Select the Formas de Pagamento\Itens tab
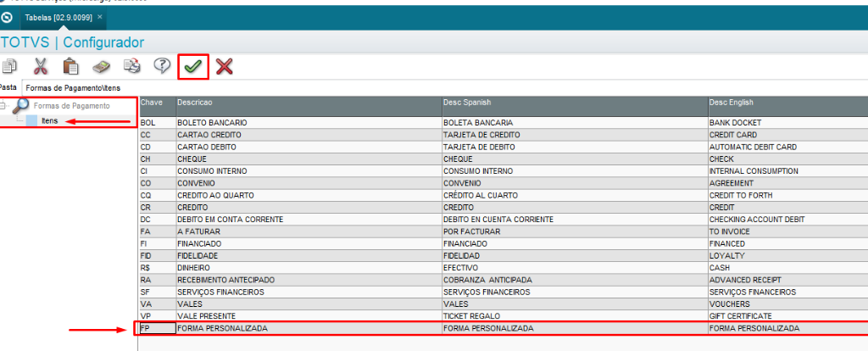Image resolution: width=868 pixels, height=351 pixels. (73, 87)
